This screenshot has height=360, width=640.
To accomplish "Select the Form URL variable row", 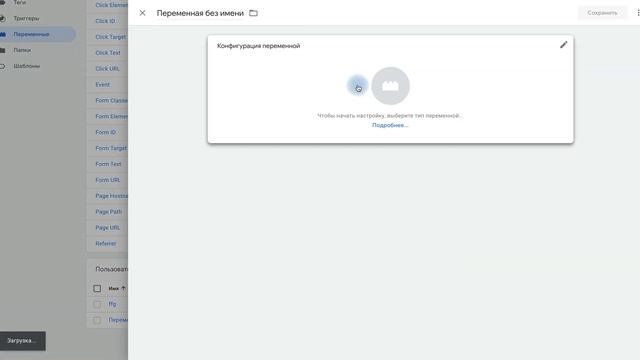I will [107, 180].
